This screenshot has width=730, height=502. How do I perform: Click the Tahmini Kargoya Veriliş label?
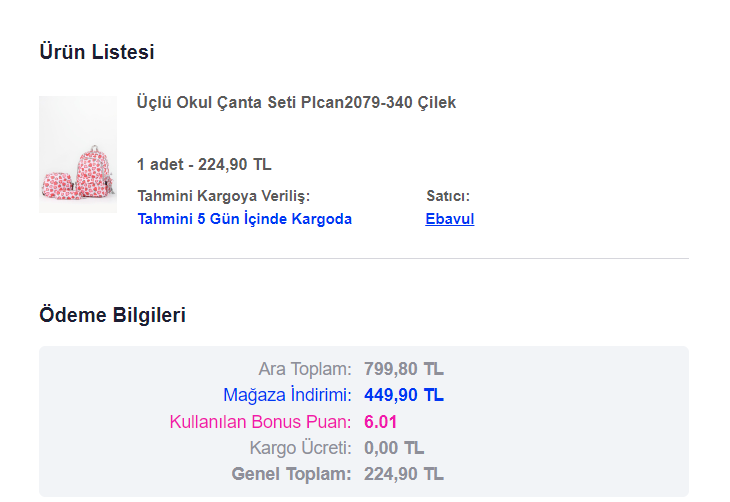click(x=223, y=196)
